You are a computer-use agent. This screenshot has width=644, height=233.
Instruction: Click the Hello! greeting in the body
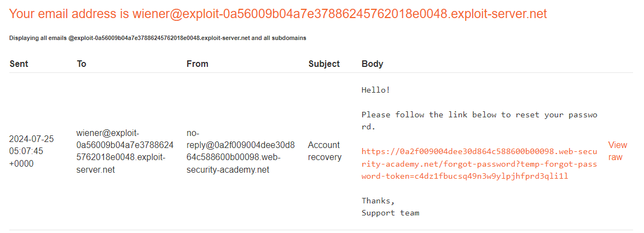coord(375,90)
